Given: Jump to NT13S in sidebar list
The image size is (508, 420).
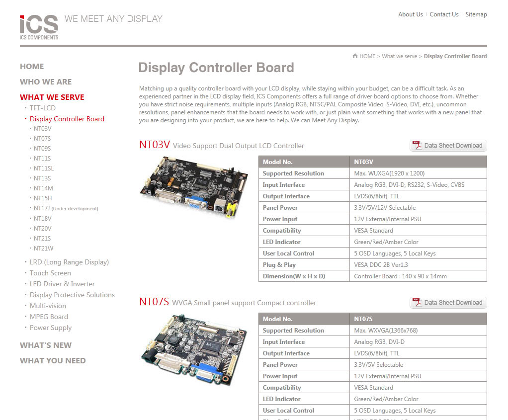Looking at the screenshot, I should tap(42, 178).
